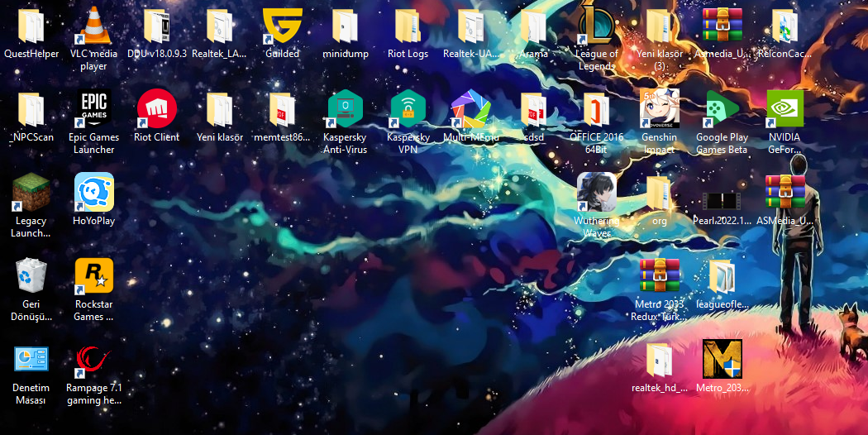Select the realtek_hd_... folder

660,361
